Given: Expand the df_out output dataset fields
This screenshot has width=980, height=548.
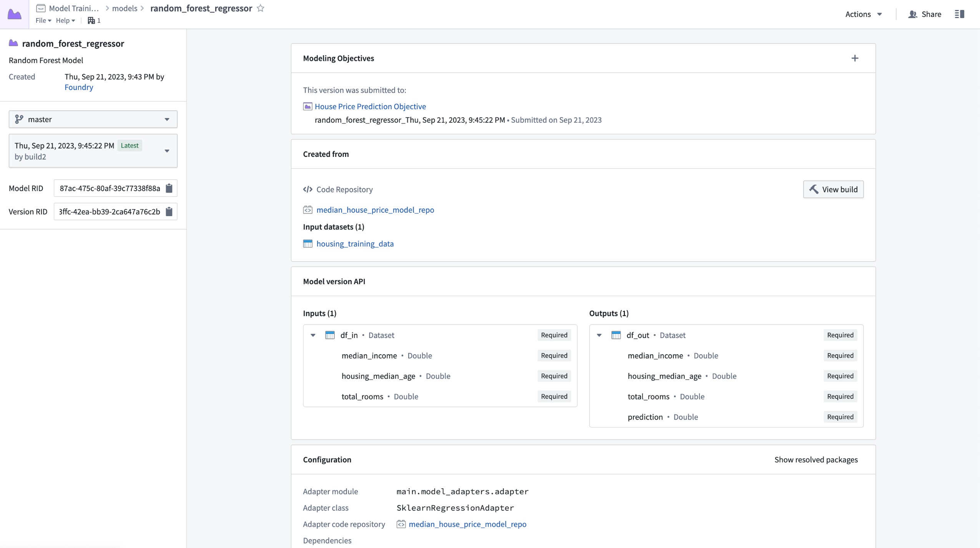Looking at the screenshot, I should click(x=599, y=335).
